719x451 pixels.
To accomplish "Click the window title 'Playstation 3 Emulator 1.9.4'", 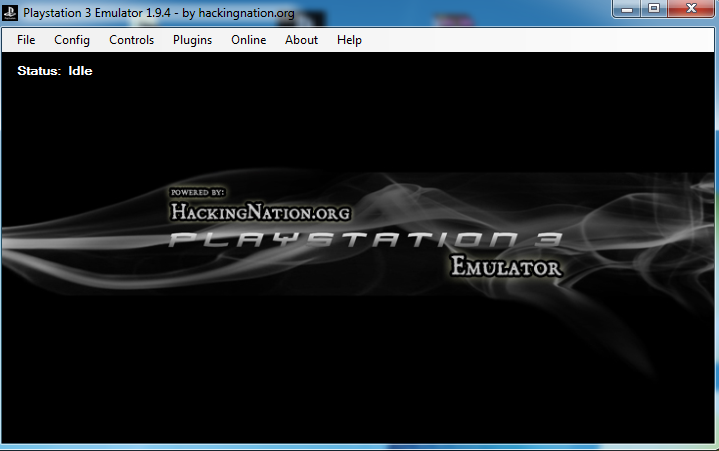I will click(x=97, y=13).
